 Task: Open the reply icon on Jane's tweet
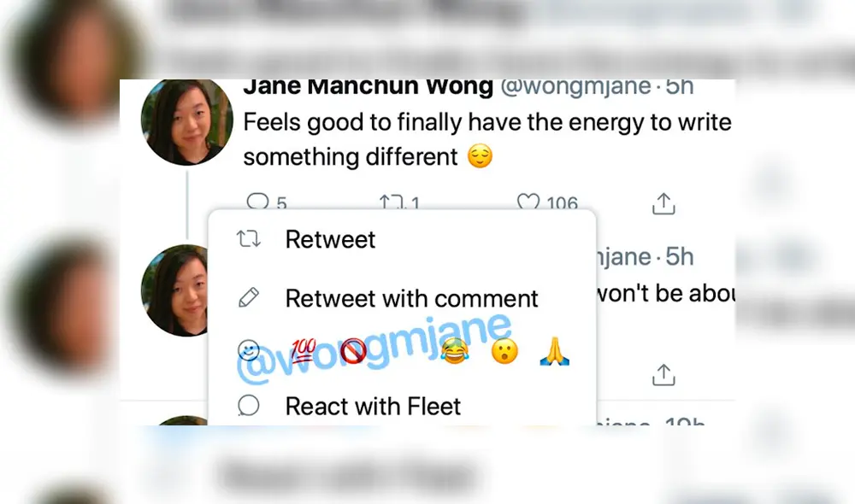258,203
